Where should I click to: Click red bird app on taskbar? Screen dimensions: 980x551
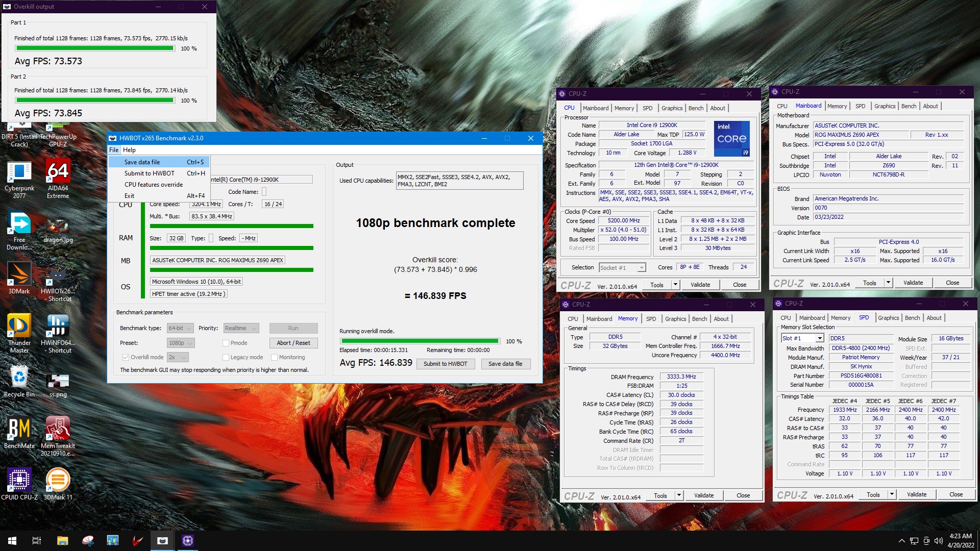click(x=137, y=541)
